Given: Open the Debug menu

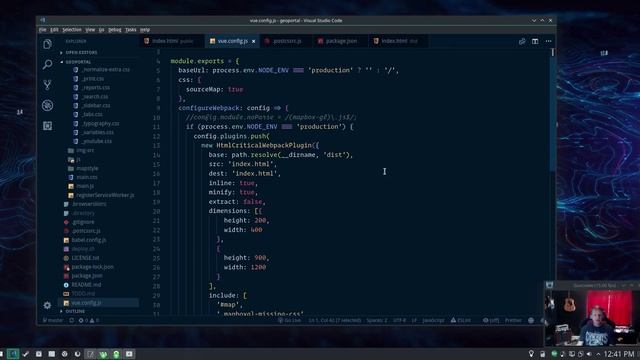Looking at the screenshot, I should [x=115, y=30].
